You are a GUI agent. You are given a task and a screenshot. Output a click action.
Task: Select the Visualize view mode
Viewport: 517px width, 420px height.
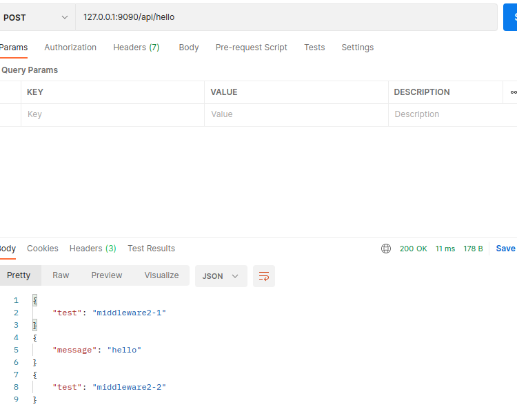pos(161,275)
